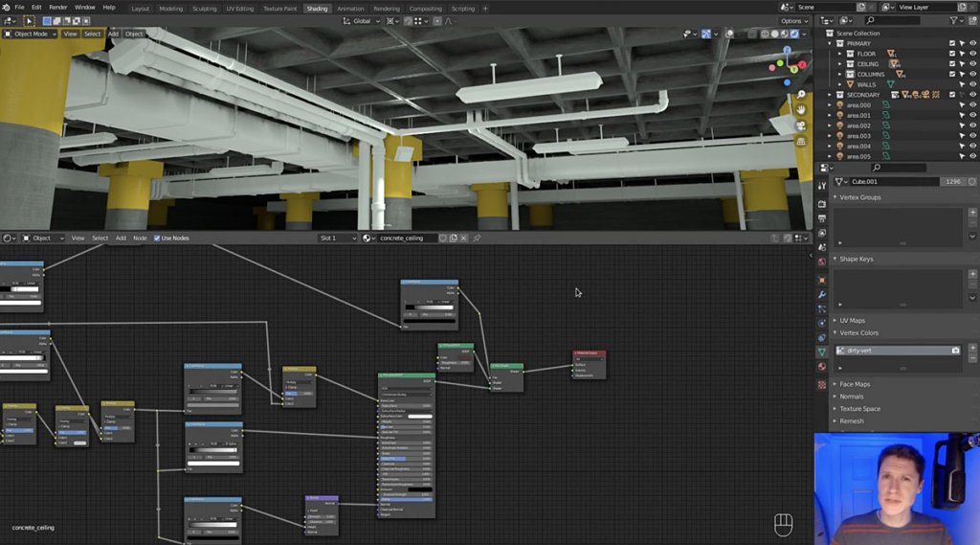Viewport: 980px width, 545px height.
Task: Unlink the concrete_ceiling material with X
Action: [x=464, y=238]
